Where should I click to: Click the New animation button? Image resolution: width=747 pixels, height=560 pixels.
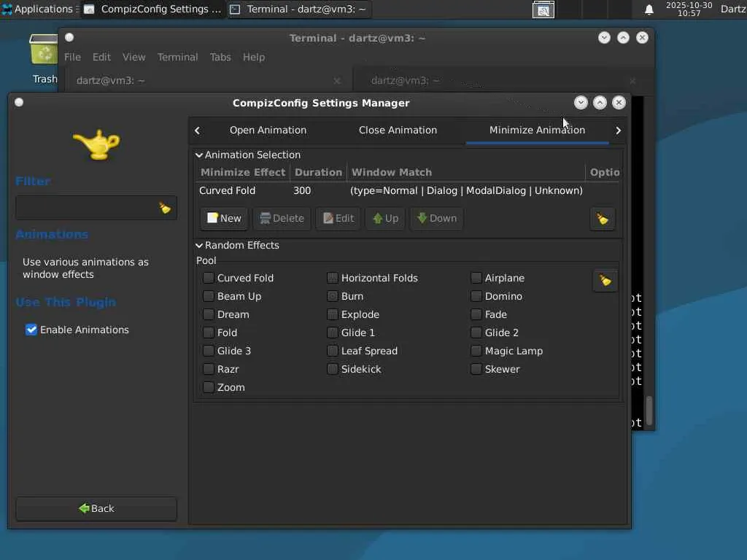click(x=224, y=219)
